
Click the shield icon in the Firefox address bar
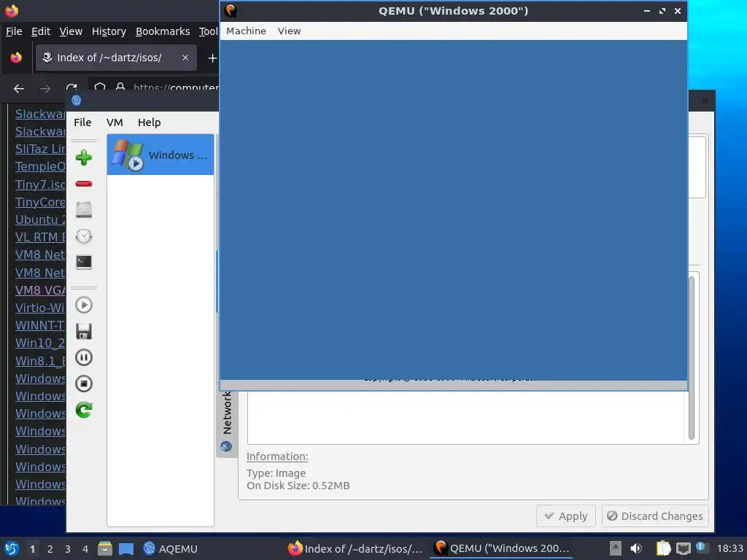(x=100, y=87)
